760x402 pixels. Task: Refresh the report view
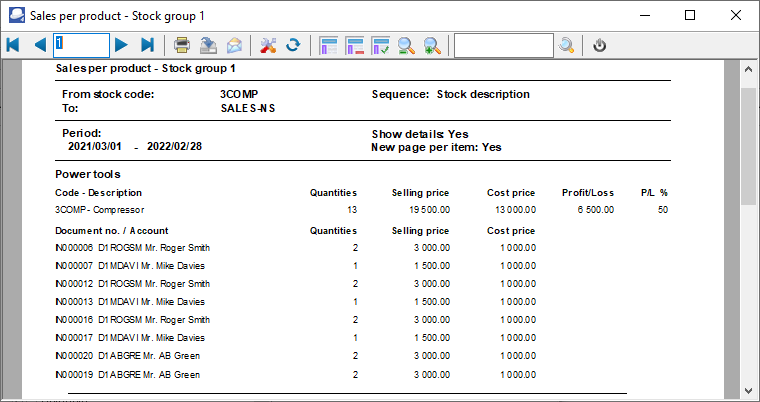[293, 45]
